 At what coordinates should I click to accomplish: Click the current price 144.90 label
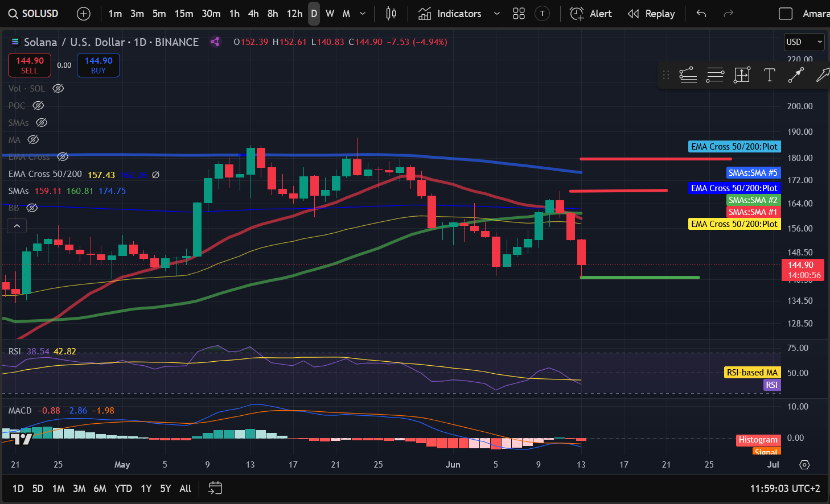[x=802, y=270]
